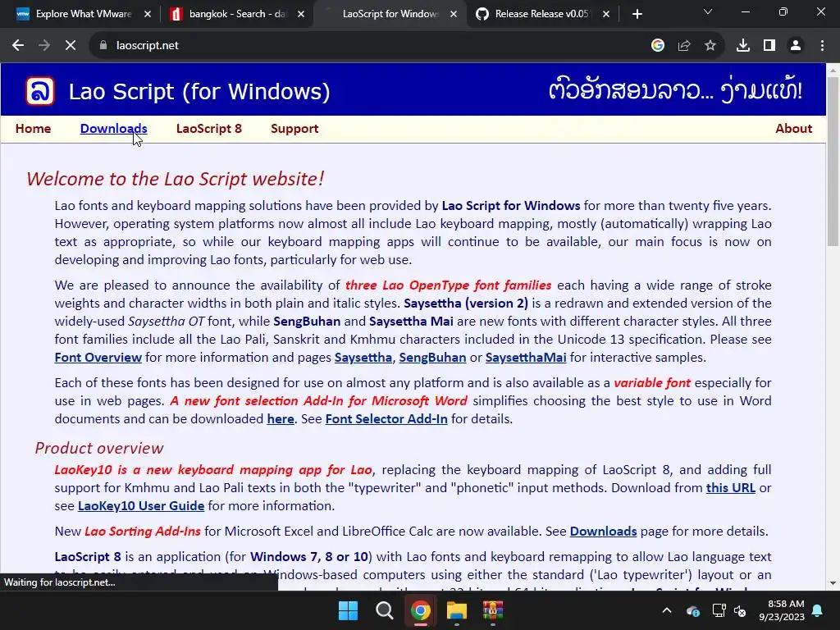Open the Home menu item

pos(33,129)
